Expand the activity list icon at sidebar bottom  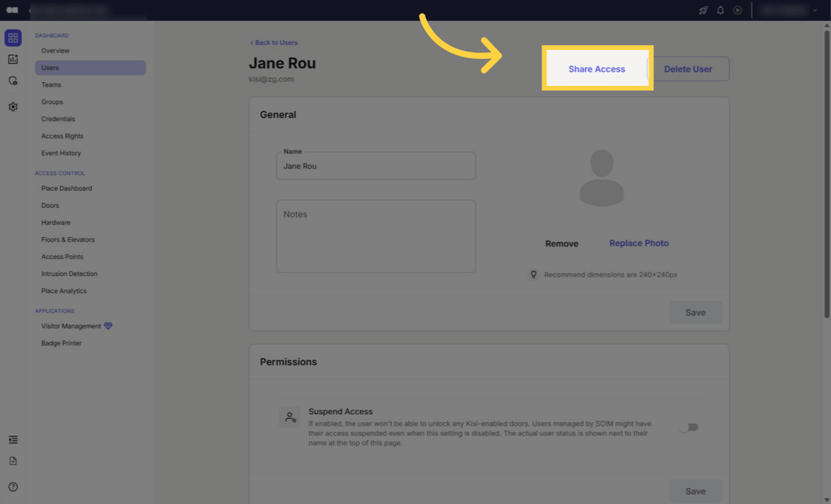(x=12, y=439)
